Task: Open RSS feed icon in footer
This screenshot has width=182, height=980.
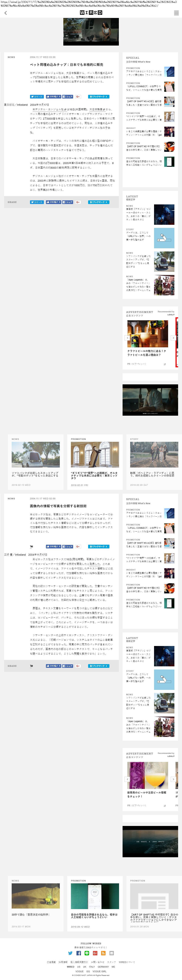Action: (x=103, y=953)
